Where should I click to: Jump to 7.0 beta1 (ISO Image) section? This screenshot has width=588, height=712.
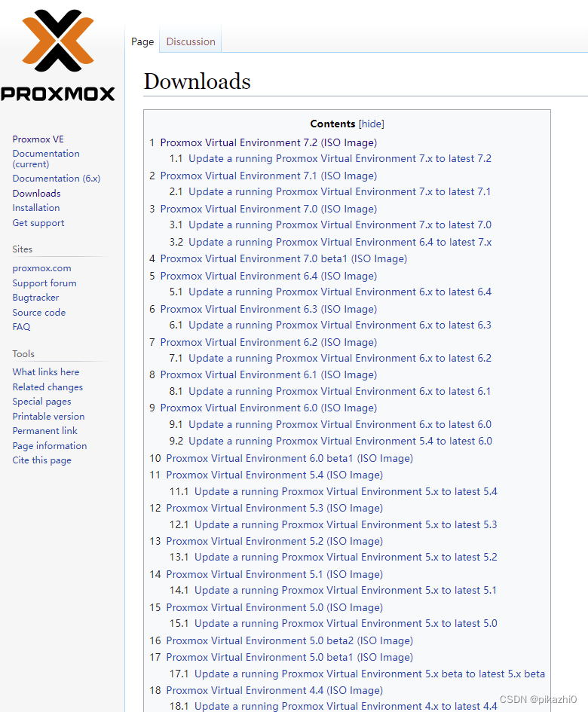(x=283, y=259)
